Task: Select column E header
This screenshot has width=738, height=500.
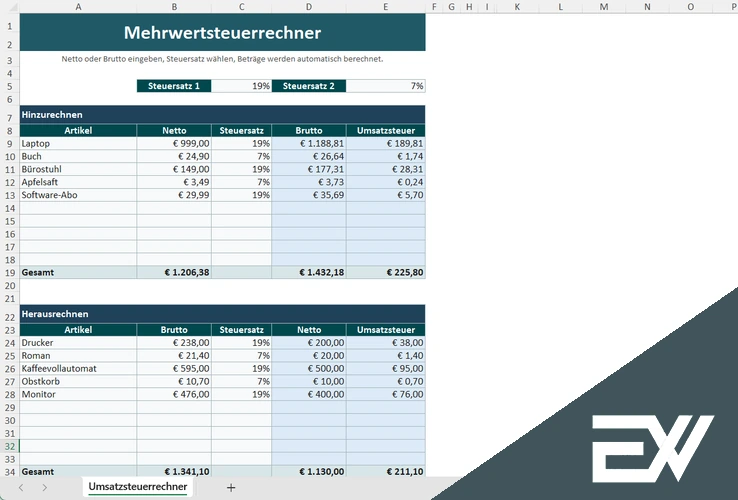Action: click(385, 7)
